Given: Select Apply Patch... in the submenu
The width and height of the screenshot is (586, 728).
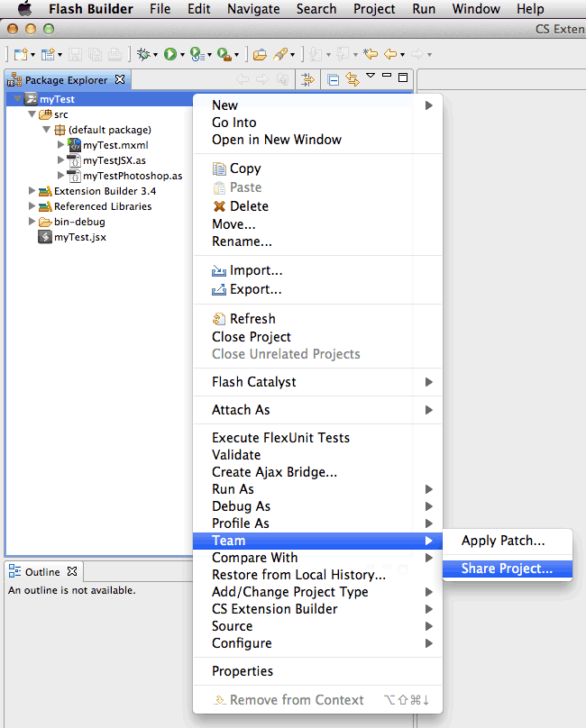Looking at the screenshot, I should point(503,541).
